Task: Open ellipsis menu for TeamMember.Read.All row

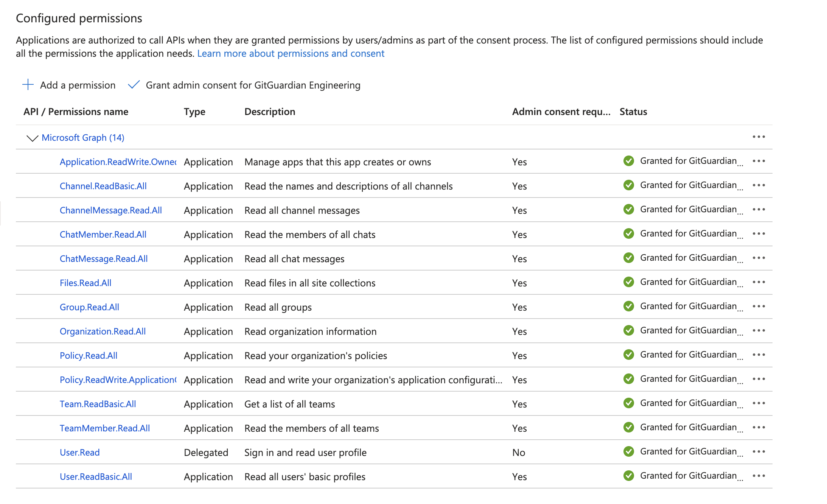Action: tap(759, 428)
